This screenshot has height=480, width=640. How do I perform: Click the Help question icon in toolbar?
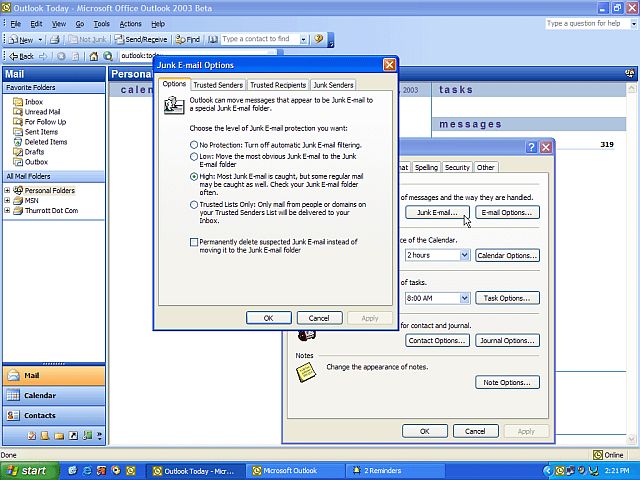(x=318, y=39)
